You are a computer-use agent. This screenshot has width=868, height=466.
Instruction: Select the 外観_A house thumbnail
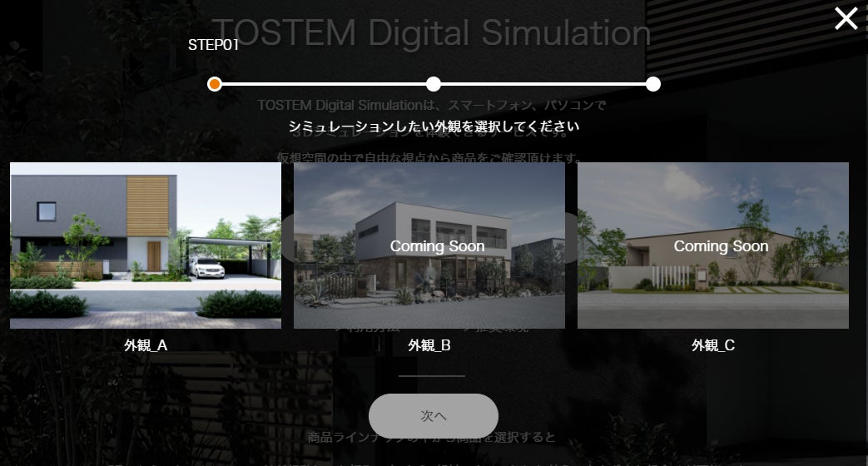point(146,245)
